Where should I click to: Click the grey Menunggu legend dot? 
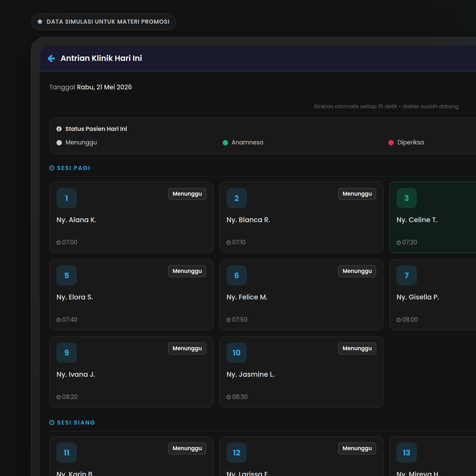[x=59, y=143]
